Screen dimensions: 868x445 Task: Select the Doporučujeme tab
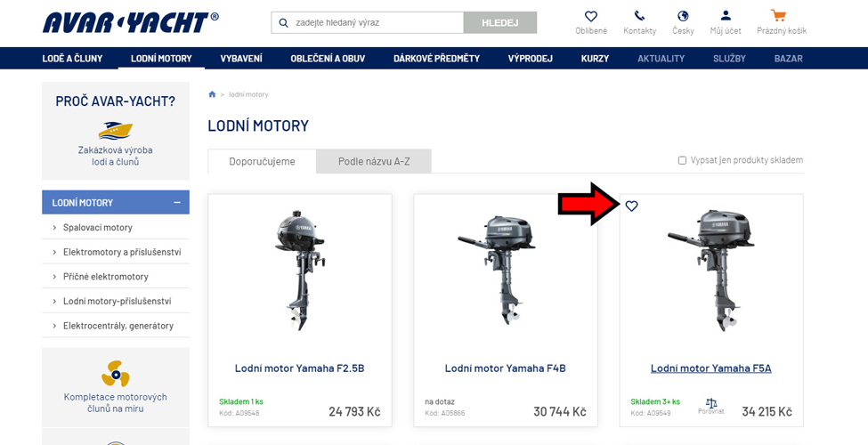262,162
